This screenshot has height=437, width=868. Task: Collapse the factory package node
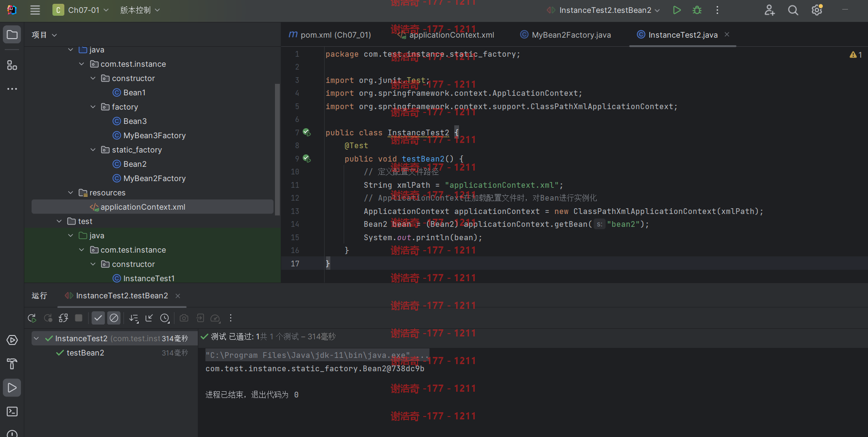93,107
